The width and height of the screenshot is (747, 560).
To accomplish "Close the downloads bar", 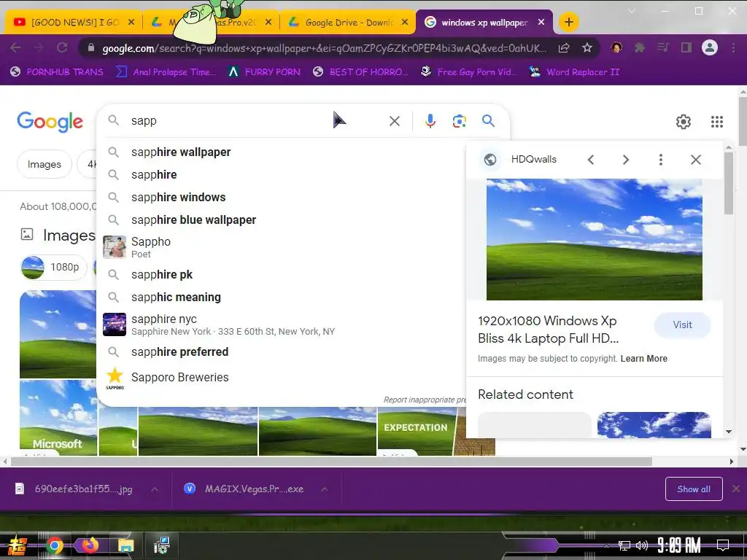I will pos(736,489).
